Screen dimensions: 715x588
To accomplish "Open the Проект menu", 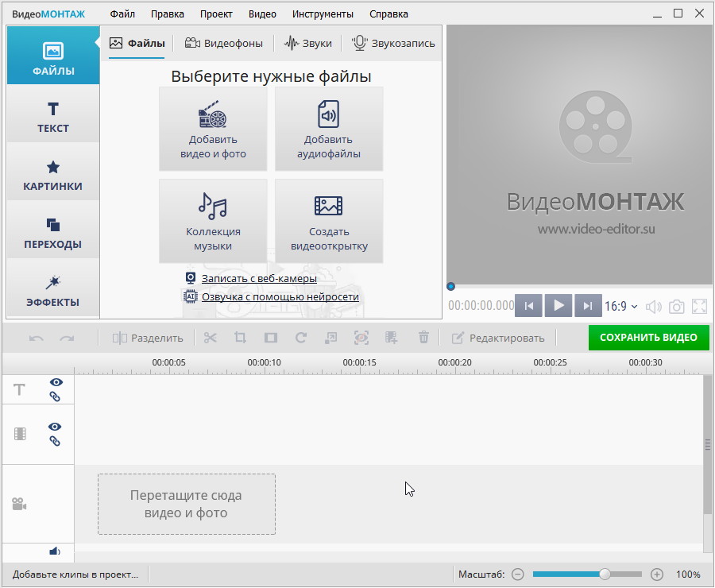I will 216,14.
